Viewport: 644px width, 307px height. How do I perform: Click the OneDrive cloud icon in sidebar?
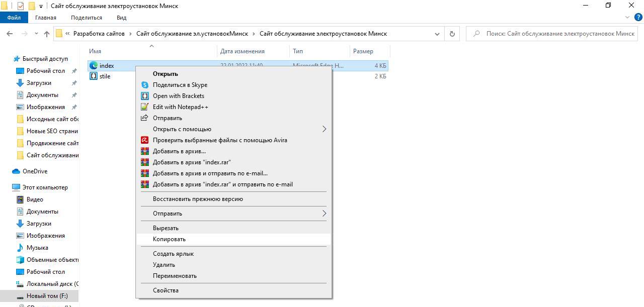[x=16, y=171]
